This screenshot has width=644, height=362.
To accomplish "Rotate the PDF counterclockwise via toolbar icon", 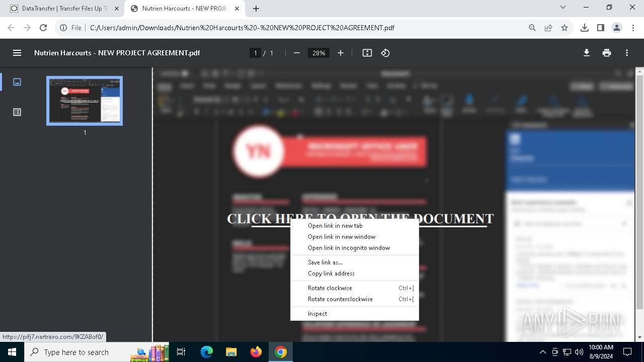I will (x=385, y=53).
